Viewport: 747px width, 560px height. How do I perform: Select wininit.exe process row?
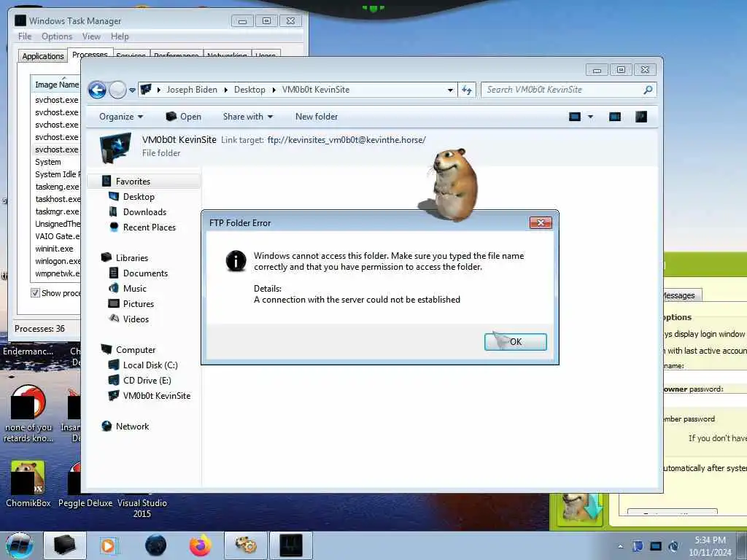[54, 249]
